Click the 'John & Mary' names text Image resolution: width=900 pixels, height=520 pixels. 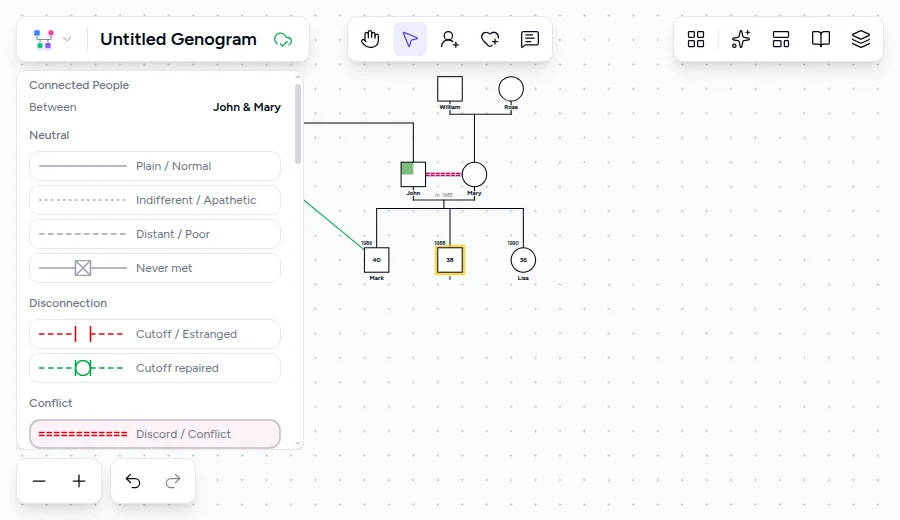[247, 107]
